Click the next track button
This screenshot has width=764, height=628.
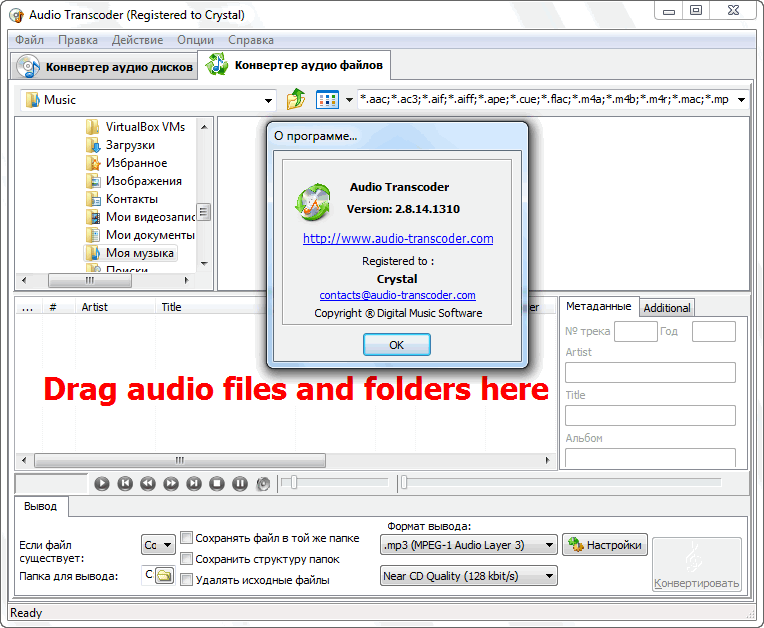click(194, 483)
